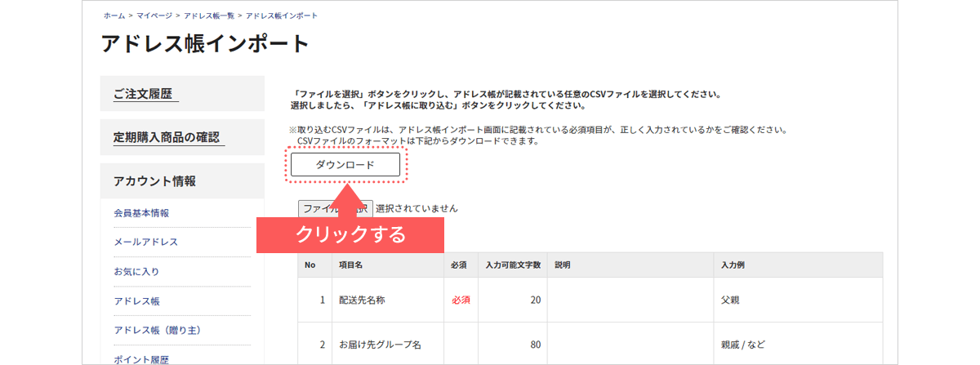Select the お届け先グループ名 table row
Screen dimensions: 980x365
[x=380, y=345]
